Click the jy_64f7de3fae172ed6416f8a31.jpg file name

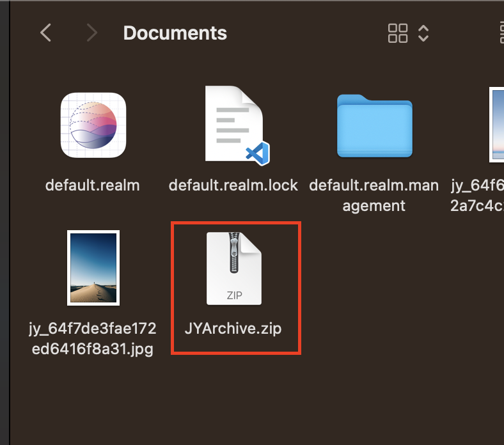click(93, 339)
